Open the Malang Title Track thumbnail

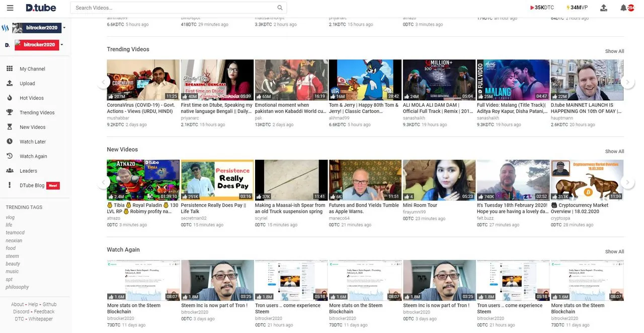coord(513,80)
